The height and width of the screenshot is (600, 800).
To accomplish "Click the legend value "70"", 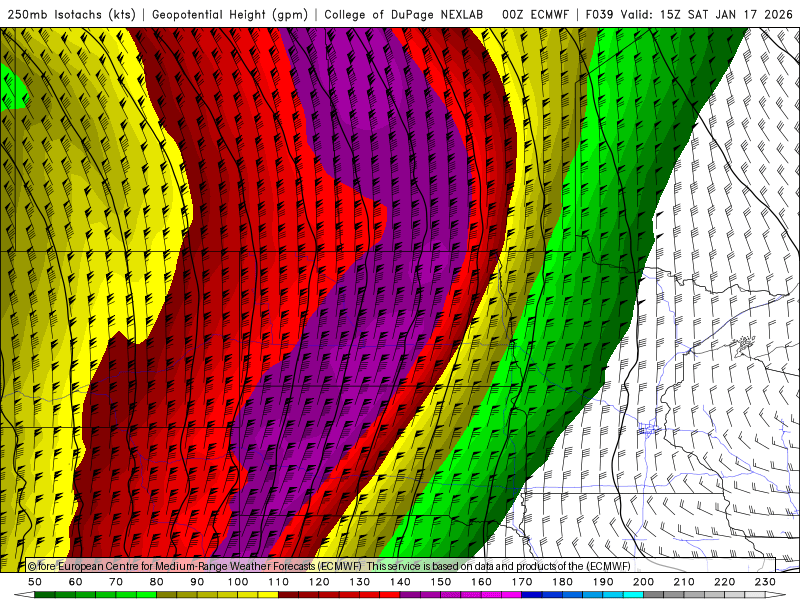I will click(x=116, y=582).
